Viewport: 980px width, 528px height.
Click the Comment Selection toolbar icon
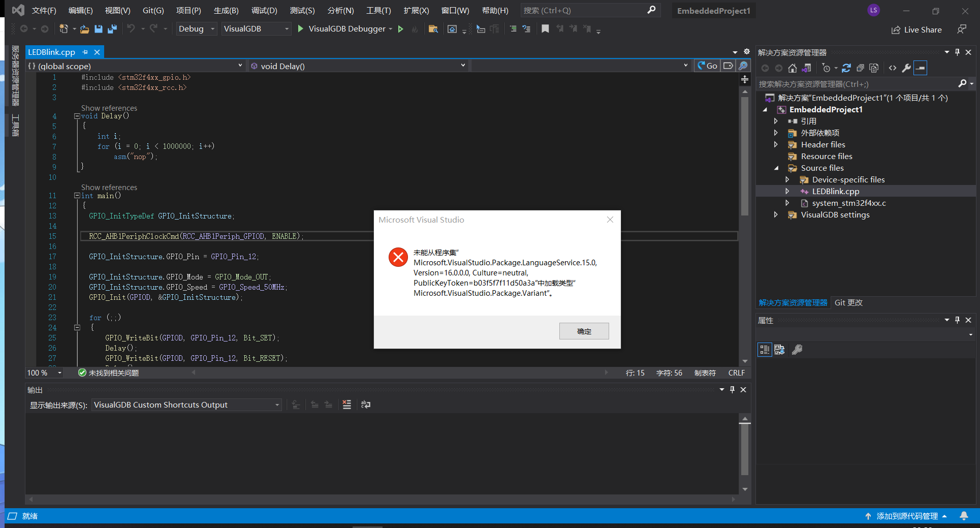(x=513, y=29)
